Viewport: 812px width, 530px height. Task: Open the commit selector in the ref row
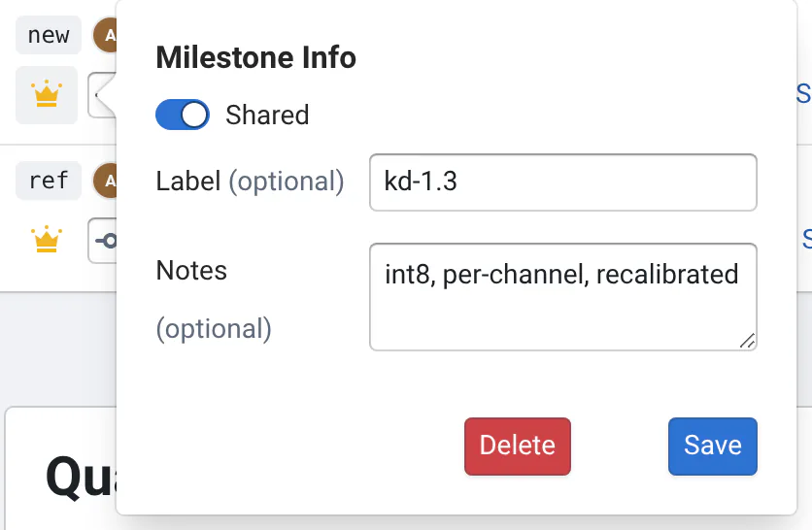click(103, 241)
